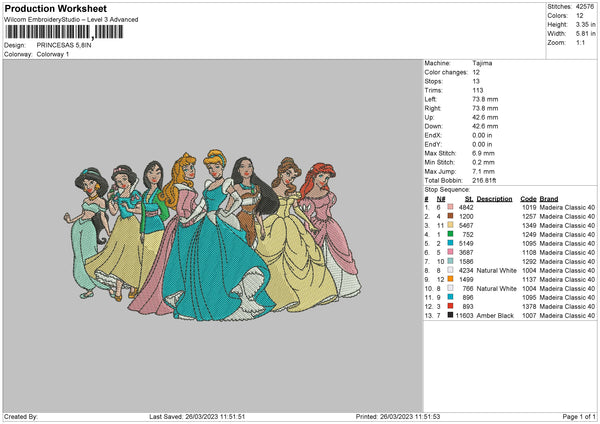Click the 'Code' column header

pyautogui.click(x=528, y=199)
